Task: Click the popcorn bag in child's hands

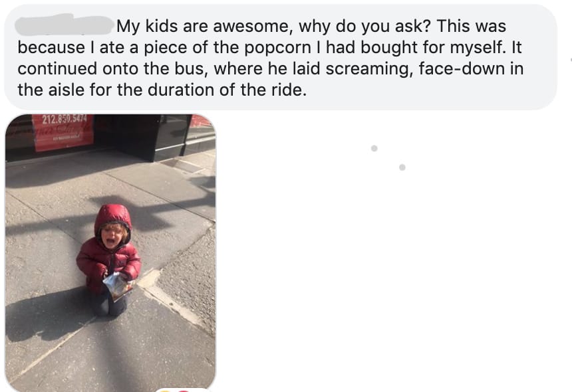Action: point(117,286)
